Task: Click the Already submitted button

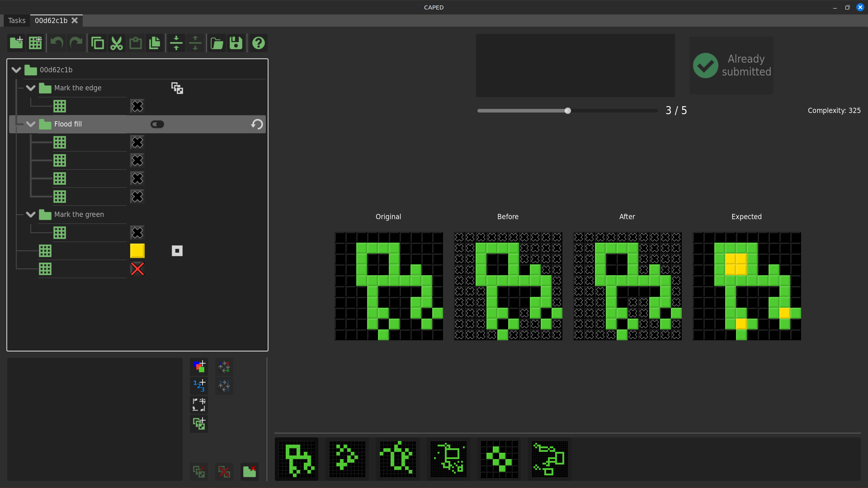Action: [731, 65]
